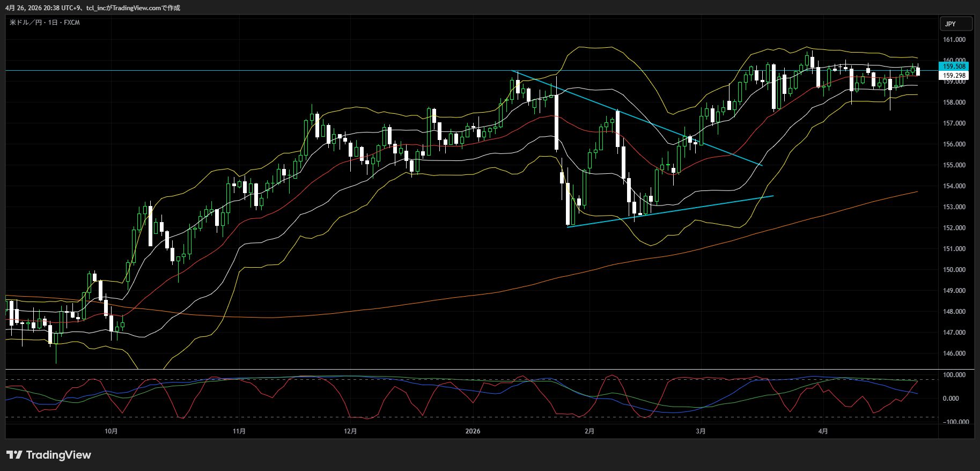Open the JPY currency selector
The height and width of the screenshot is (471, 980).
coord(955,24)
